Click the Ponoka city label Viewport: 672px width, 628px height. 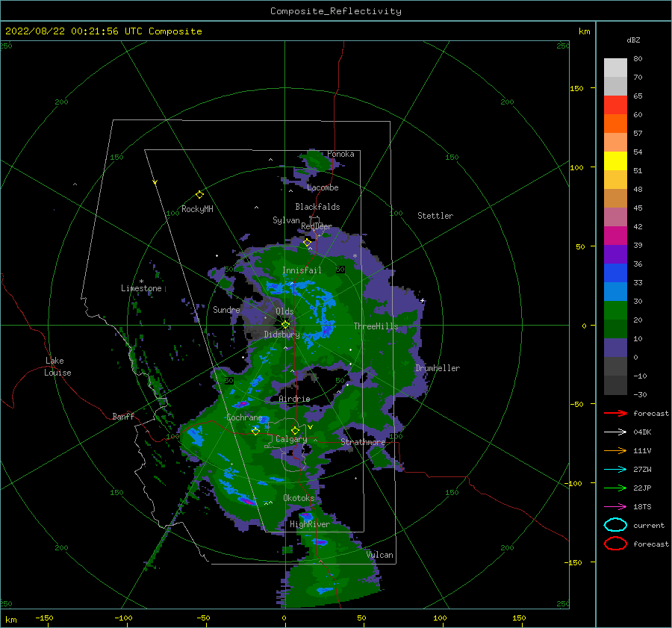[340, 154]
